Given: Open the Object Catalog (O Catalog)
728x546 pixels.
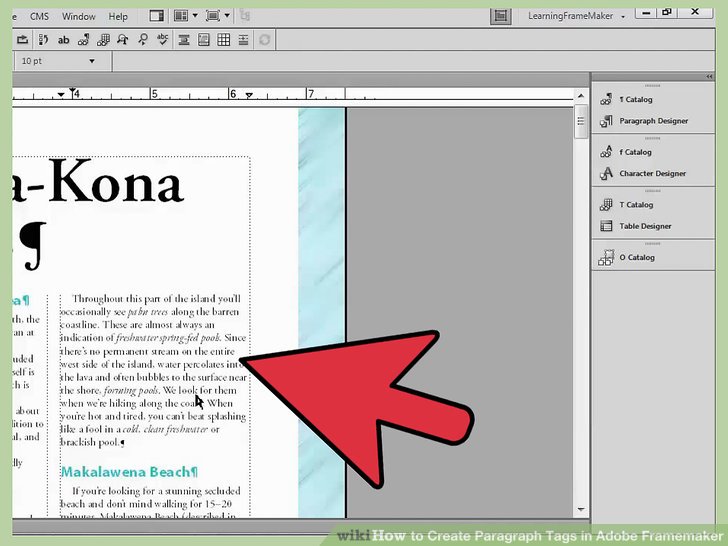Looking at the screenshot, I should pos(636,258).
